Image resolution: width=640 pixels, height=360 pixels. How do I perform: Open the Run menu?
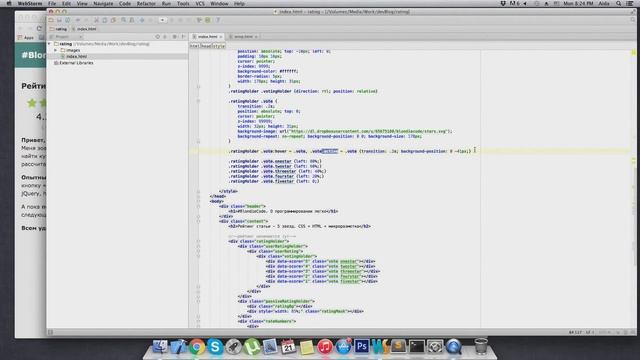click(x=166, y=3)
